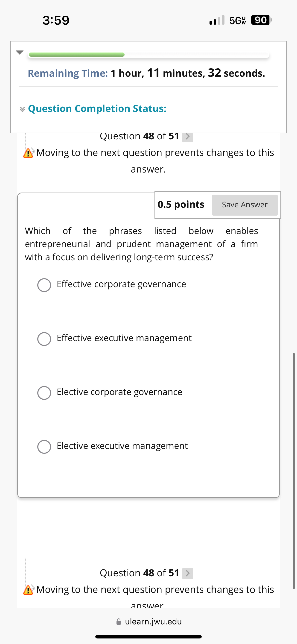
Task: Select Elective corporate governance option
Action: click(44, 393)
